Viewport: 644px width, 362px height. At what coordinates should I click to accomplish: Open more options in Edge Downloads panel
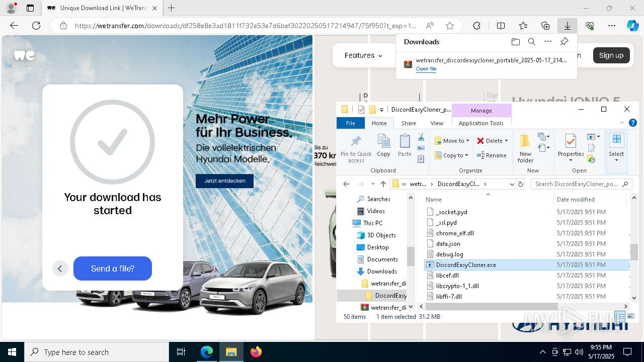click(x=548, y=42)
